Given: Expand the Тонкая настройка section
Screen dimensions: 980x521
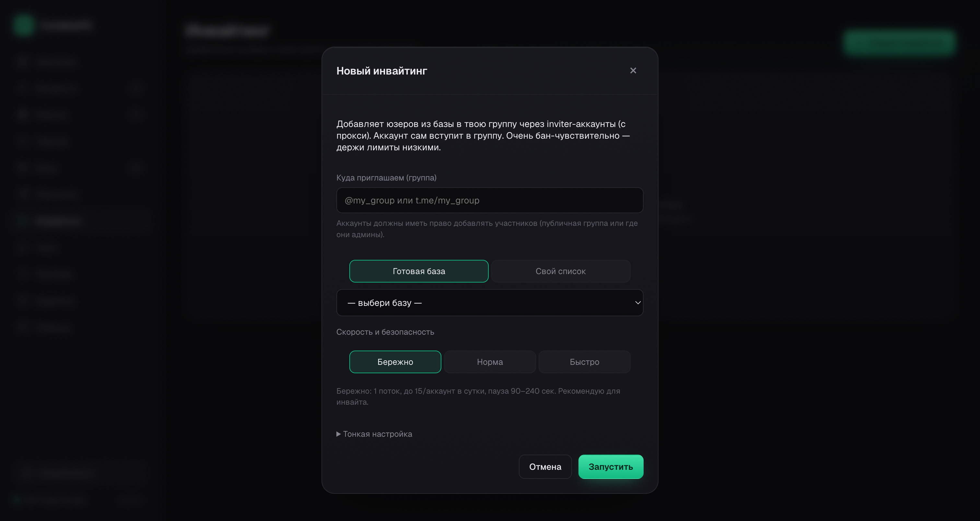Looking at the screenshot, I should [374, 434].
